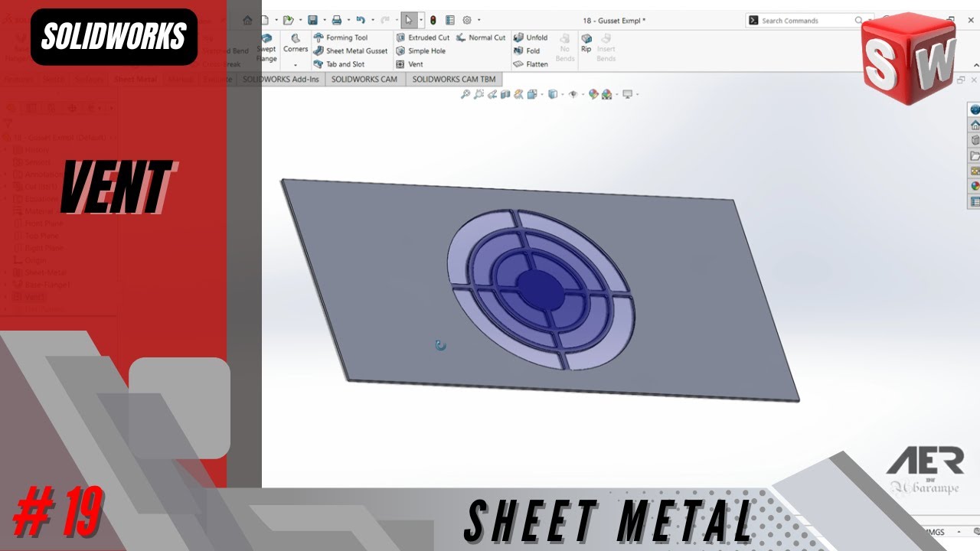This screenshot has height=551, width=980.
Task: Open Custom Properties in the task pane
Action: pos(975,201)
